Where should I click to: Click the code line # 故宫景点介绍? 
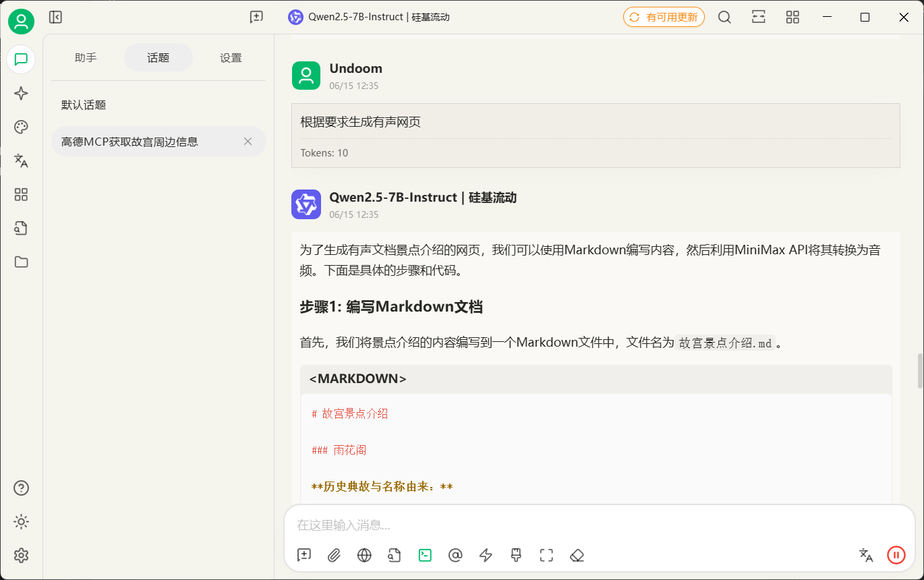click(350, 414)
